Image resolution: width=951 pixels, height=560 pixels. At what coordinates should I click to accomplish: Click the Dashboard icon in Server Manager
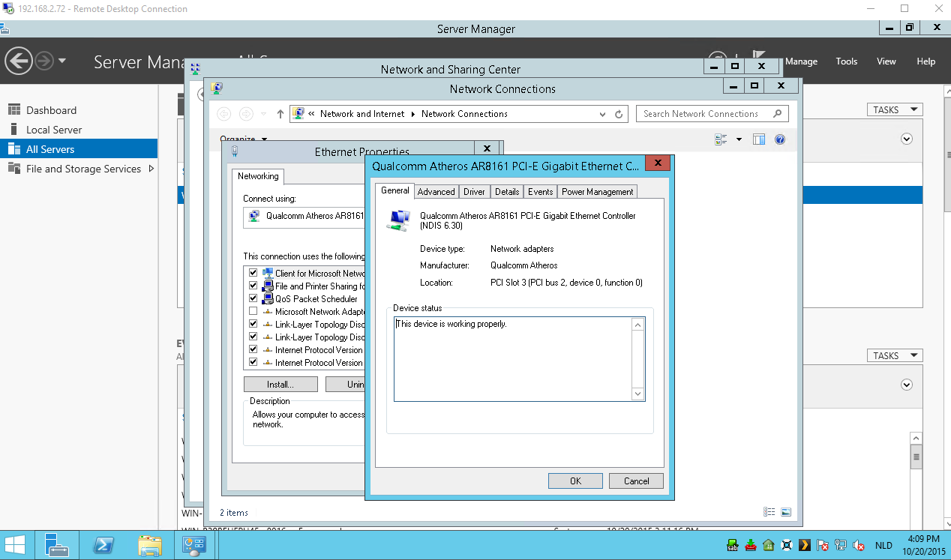click(13, 110)
